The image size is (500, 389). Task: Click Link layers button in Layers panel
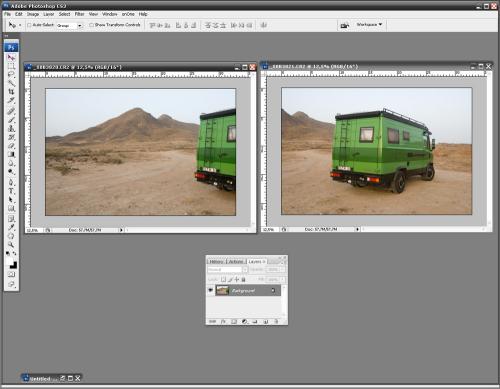(212, 322)
